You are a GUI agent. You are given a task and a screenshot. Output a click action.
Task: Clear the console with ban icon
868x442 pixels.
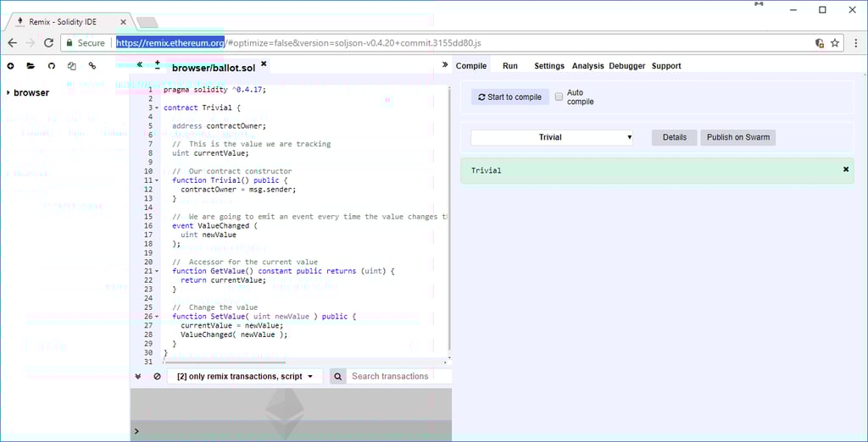pos(157,376)
